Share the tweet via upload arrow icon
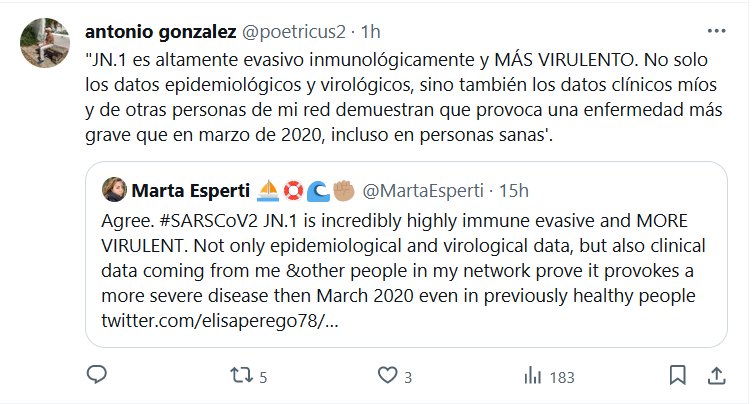754x404 pixels. (715, 377)
